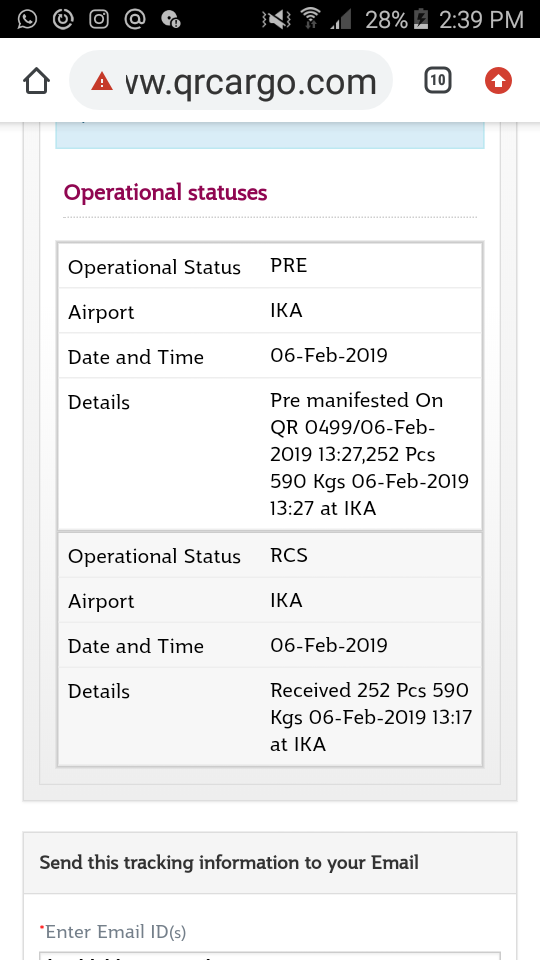This screenshot has width=540, height=960.
Task: Tap the mute vibrate status icon
Action: (x=276, y=20)
